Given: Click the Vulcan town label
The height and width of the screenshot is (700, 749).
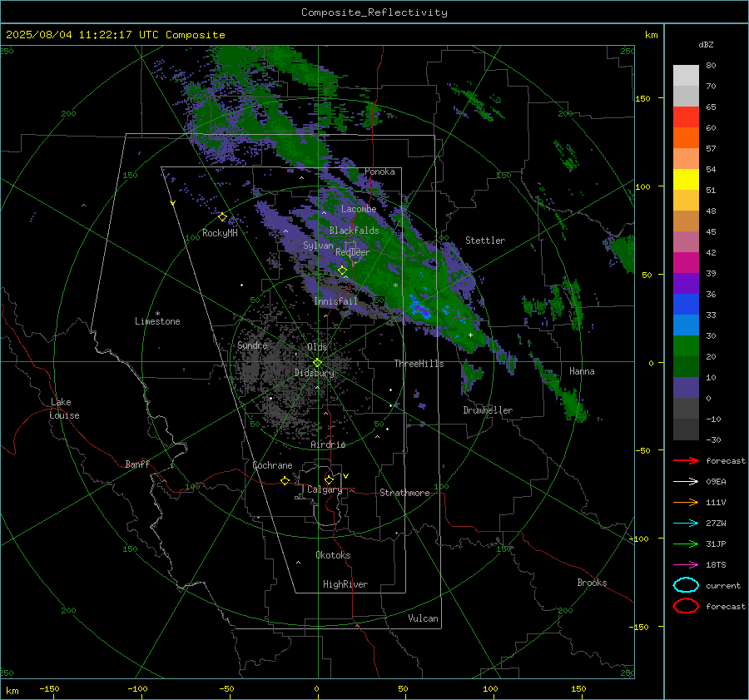Looking at the screenshot, I should click(424, 618).
